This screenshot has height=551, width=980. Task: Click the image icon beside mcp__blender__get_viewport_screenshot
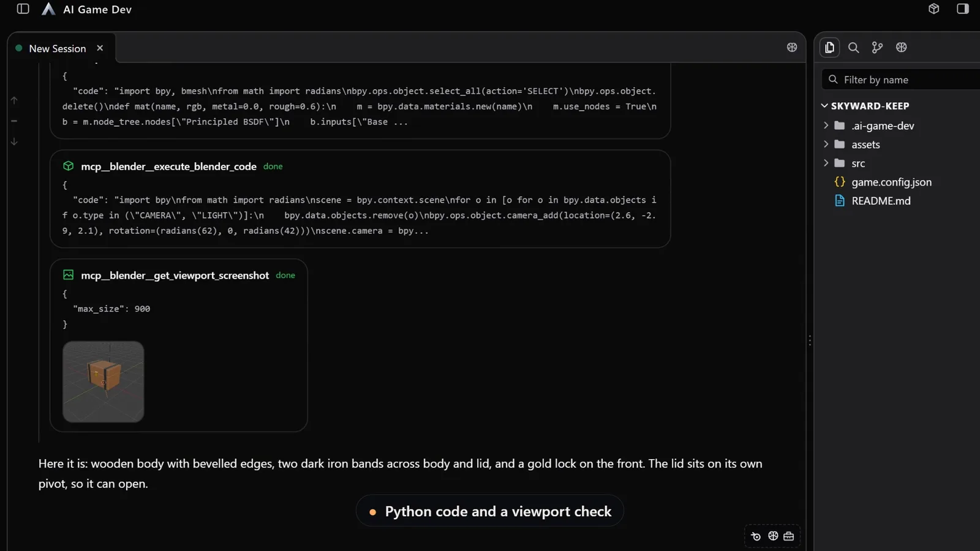(68, 275)
